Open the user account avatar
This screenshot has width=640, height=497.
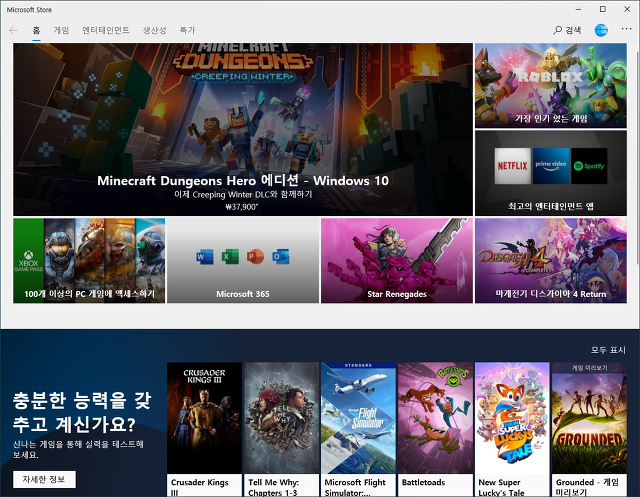(601, 30)
